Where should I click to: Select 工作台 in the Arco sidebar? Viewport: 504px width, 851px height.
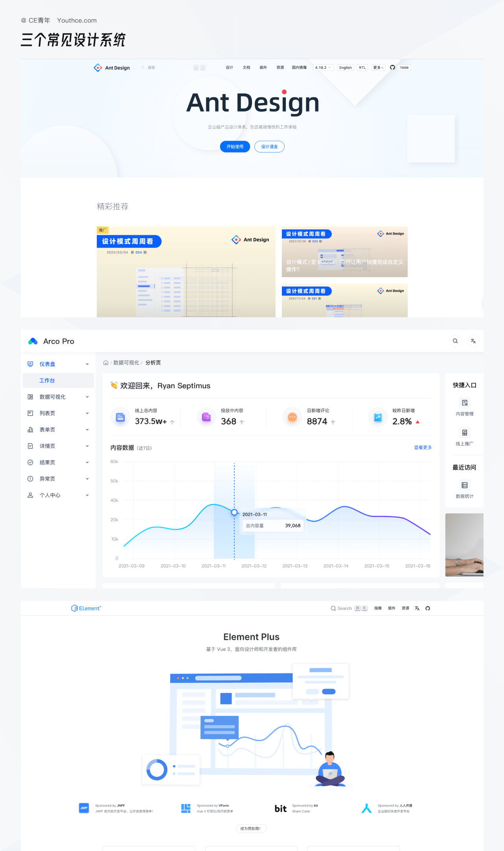click(x=47, y=381)
